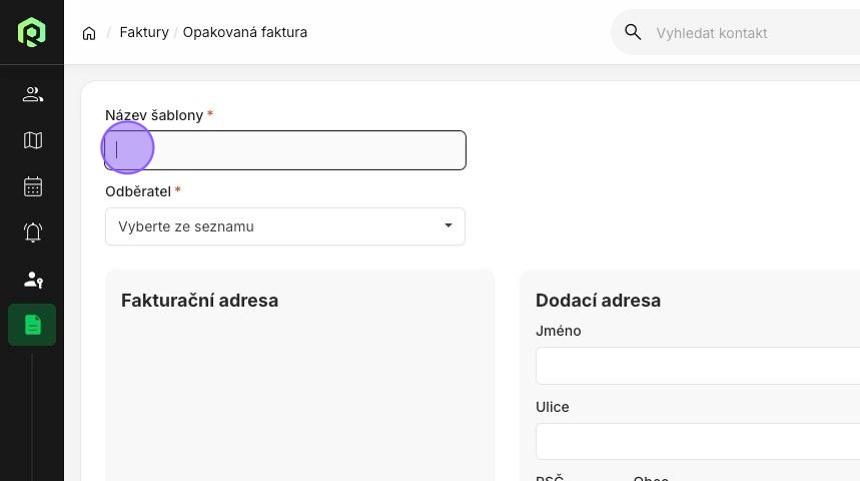This screenshot has height=481, width=860.
Task: Click the Fakturační adresa heading
Action: pyautogui.click(x=200, y=301)
